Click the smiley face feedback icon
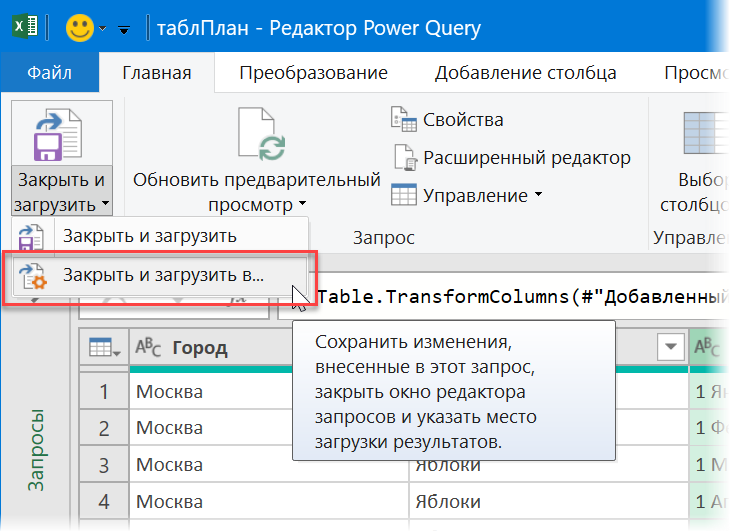The height and width of the screenshot is (532, 730). 80,28
